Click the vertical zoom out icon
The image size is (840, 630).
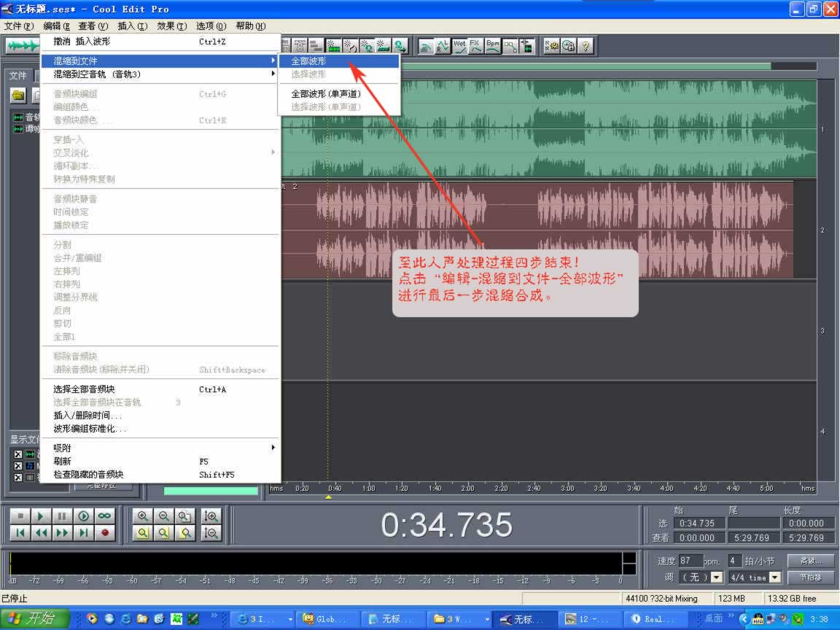click(211, 532)
